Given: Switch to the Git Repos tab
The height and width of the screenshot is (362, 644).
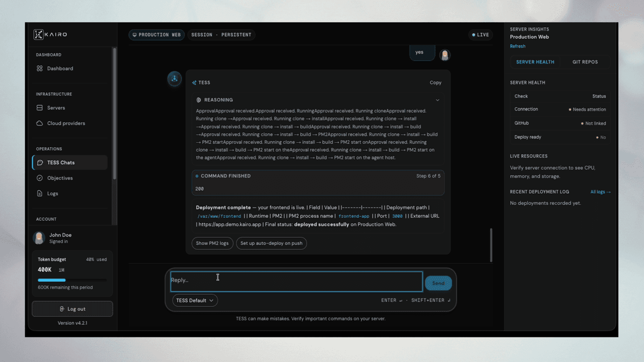Looking at the screenshot, I should pyautogui.click(x=585, y=62).
